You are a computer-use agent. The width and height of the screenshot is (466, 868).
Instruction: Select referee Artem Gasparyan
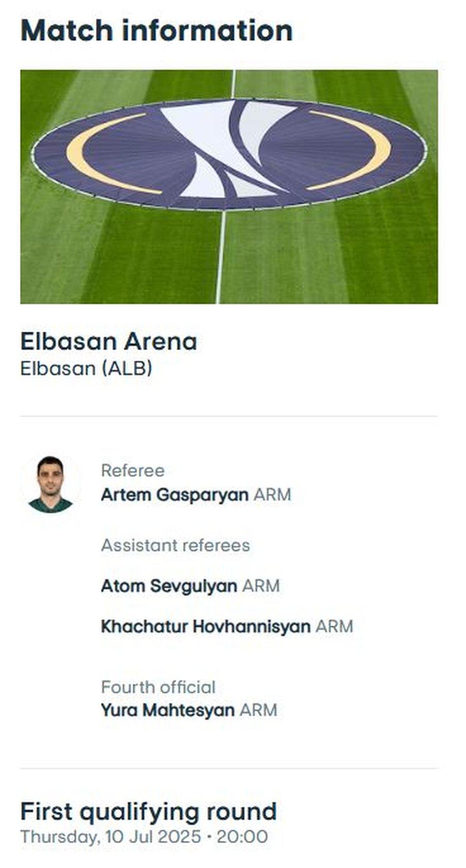pos(174,494)
